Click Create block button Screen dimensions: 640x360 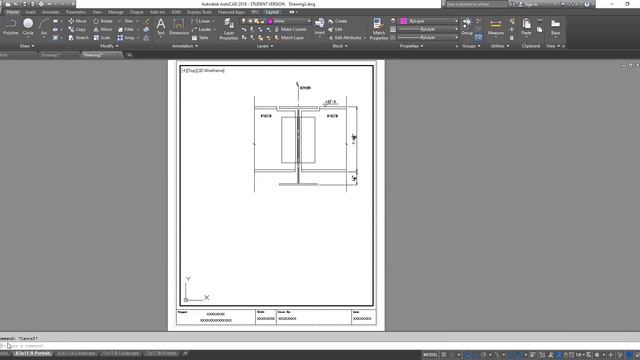click(338, 21)
